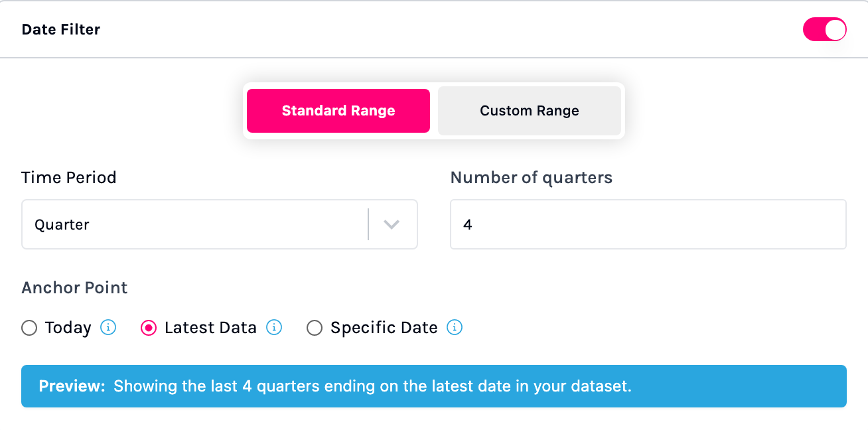Click the info icon next to Today
The width and height of the screenshot is (868, 430).
pyautogui.click(x=108, y=327)
